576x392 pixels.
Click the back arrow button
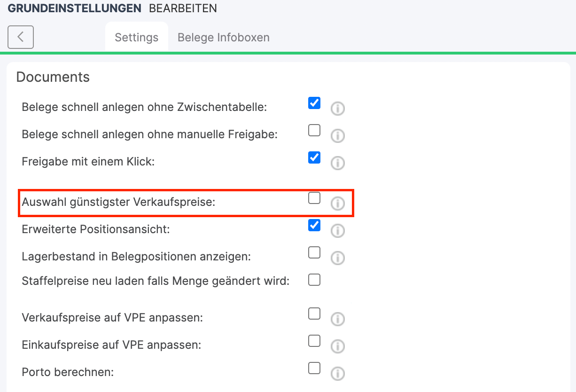pyautogui.click(x=21, y=37)
